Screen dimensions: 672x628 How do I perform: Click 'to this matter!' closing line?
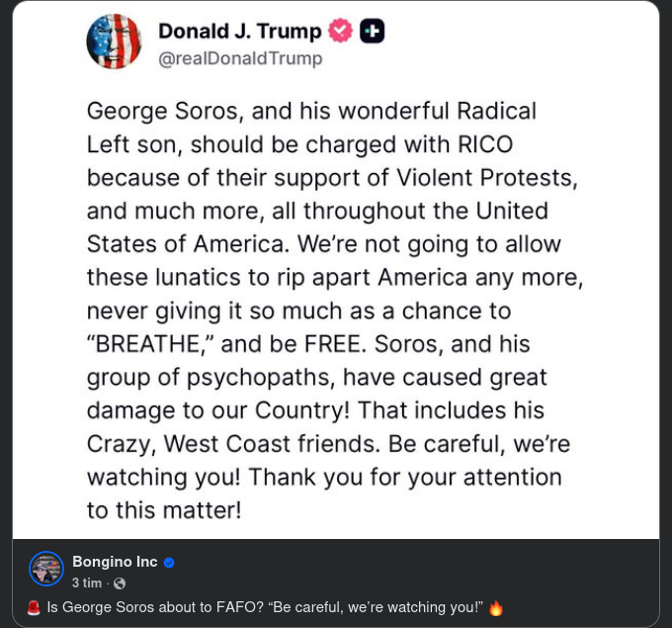tap(164, 510)
